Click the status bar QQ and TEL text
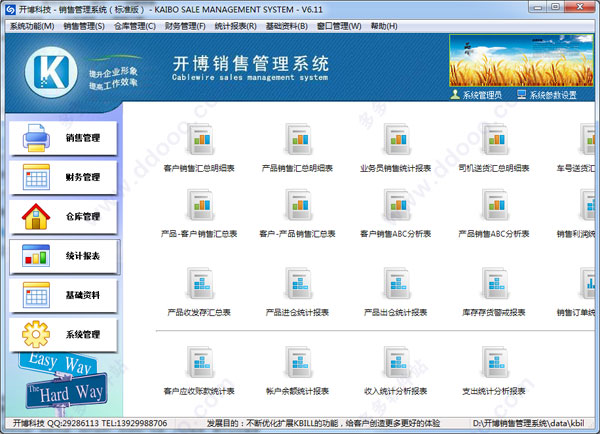600x434 pixels. click(90, 423)
